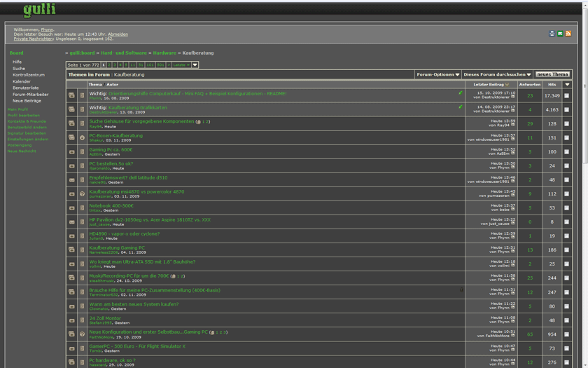588x368 pixels.
Task: Tick checkbox for PC bestellen.So ok? thread
Action: [566, 165]
